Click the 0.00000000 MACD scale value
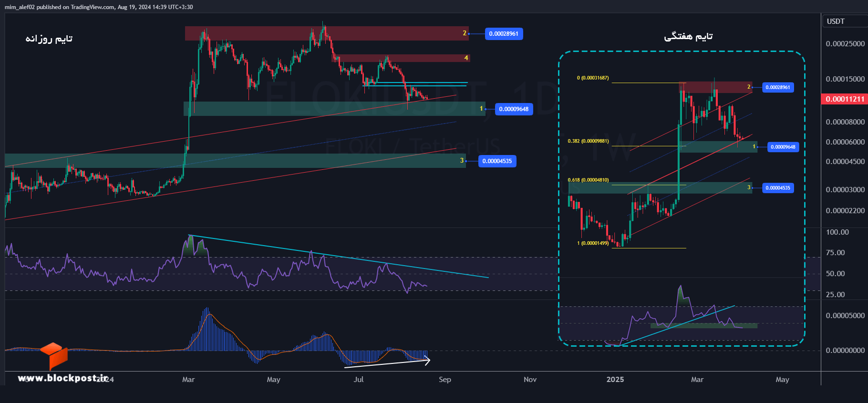 tap(845, 351)
